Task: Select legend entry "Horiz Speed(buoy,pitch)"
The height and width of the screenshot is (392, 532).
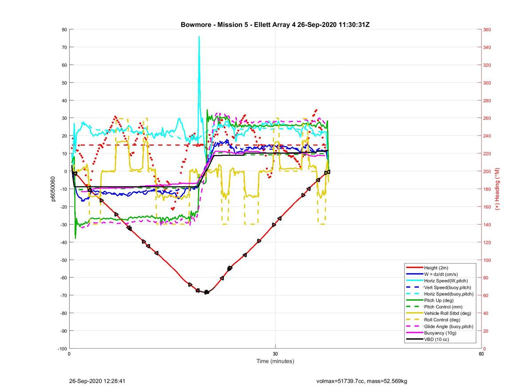Action: click(x=449, y=294)
